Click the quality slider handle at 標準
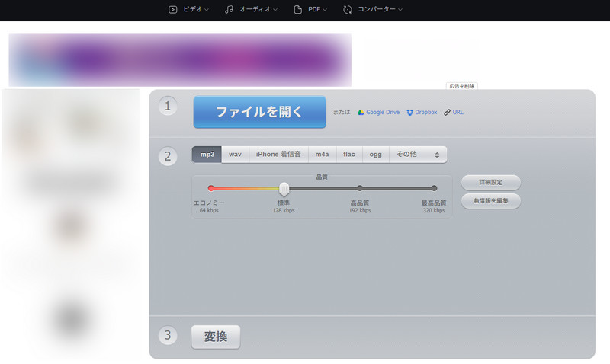Screen dimensions: 610x364 [x=284, y=189]
